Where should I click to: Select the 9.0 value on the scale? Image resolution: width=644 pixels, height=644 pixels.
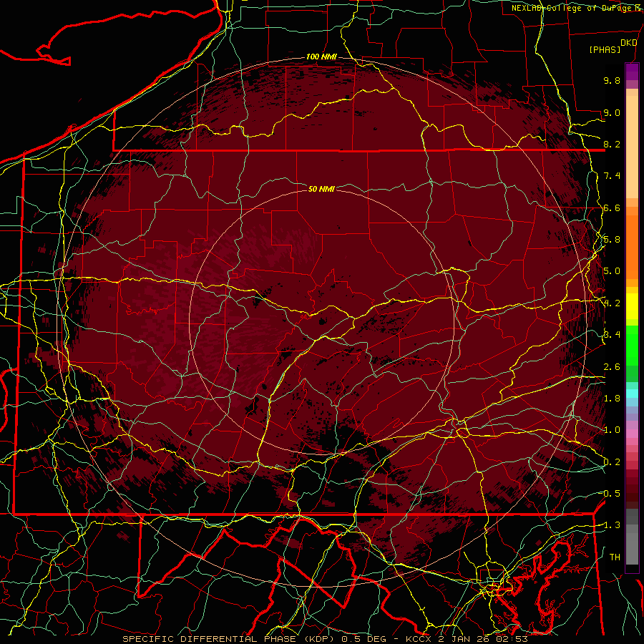pyautogui.click(x=612, y=112)
